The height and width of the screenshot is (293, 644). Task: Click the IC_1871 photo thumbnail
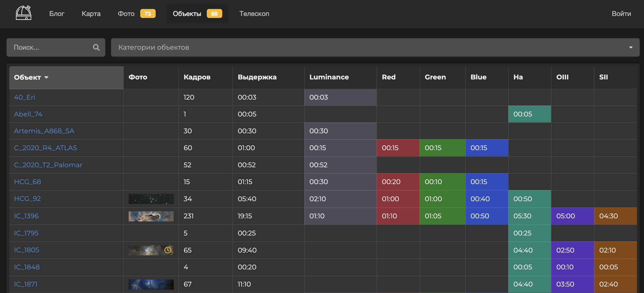pyautogui.click(x=151, y=284)
